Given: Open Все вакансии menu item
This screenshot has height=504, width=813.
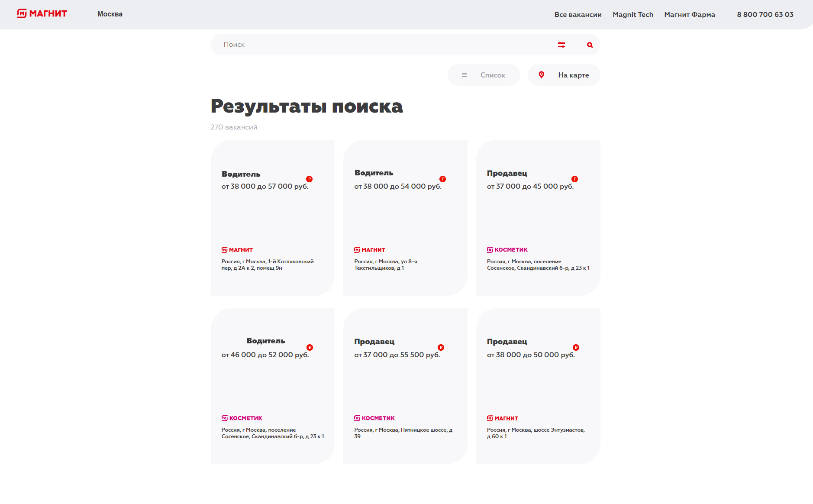Looking at the screenshot, I should [x=578, y=14].
